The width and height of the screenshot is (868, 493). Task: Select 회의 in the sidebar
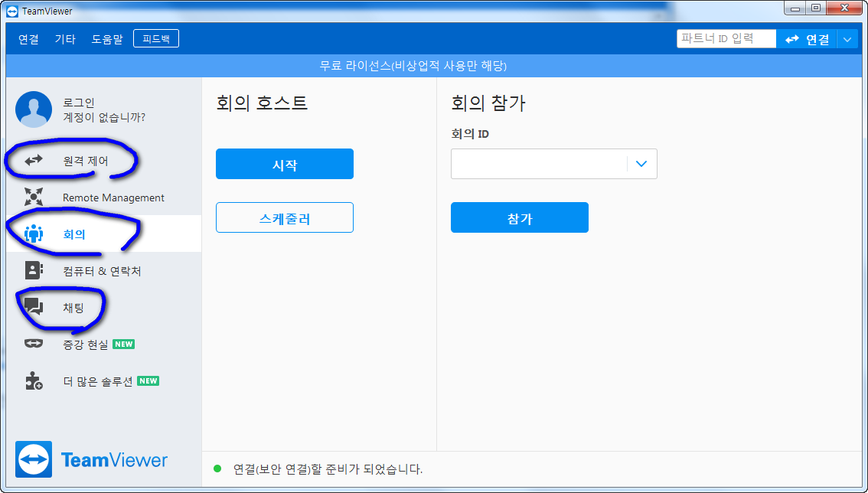point(103,233)
